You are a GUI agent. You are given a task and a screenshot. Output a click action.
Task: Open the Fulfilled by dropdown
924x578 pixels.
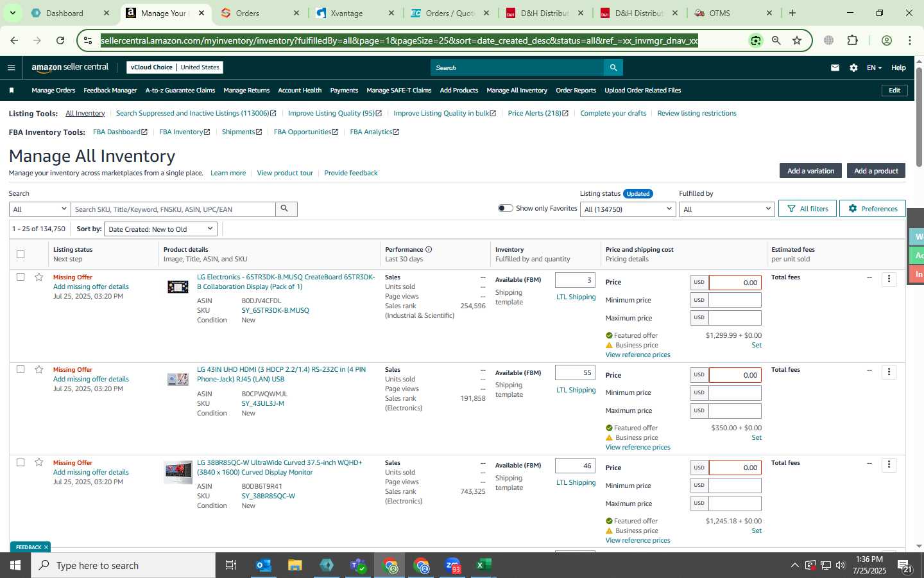click(727, 209)
